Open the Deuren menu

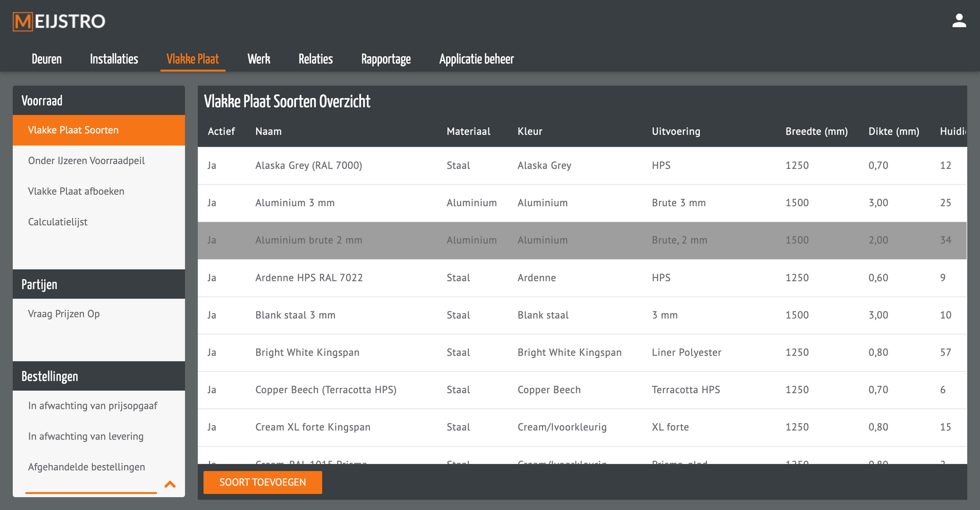pos(46,59)
